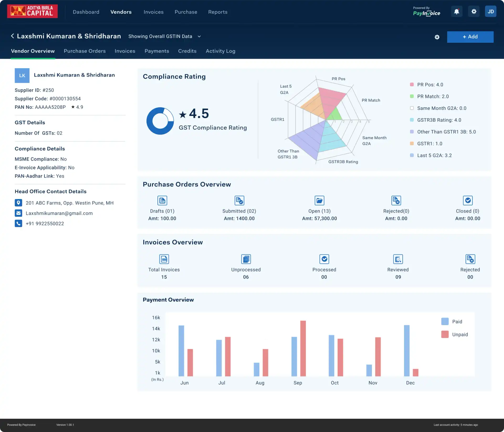504x432 pixels.
Task: Open Purchase in top navigation
Action: [x=186, y=12]
